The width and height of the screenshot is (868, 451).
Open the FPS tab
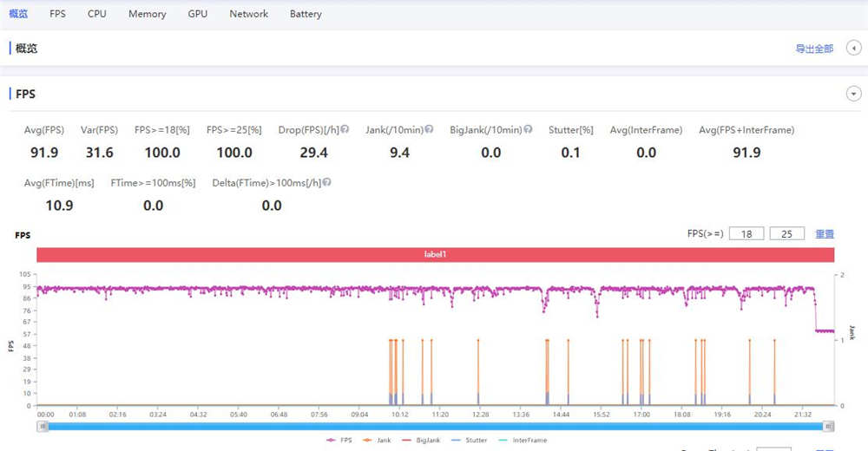[x=57, y=14]
